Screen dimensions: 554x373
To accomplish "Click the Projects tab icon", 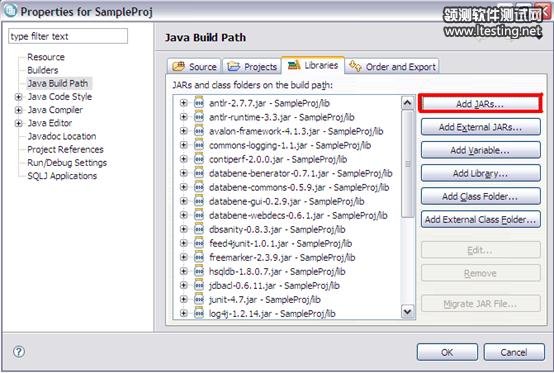I will [x=234, y=66].
